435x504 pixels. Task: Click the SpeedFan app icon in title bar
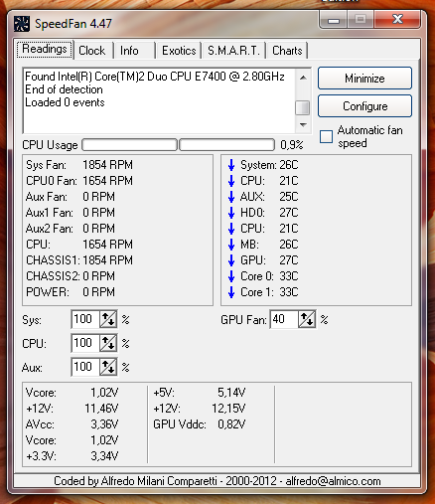tap(22, 24)
